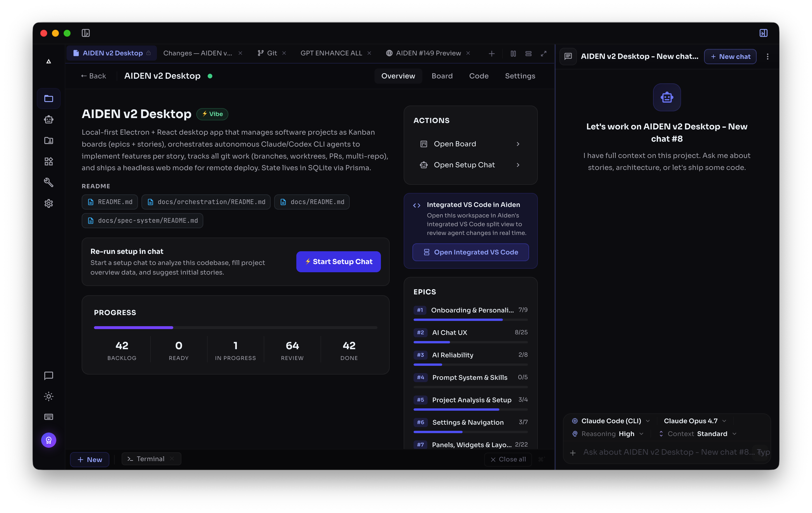Close the Terminal tab at bottom
The width and height of the screenshot is (812, 513).
[x=172, y=458]
